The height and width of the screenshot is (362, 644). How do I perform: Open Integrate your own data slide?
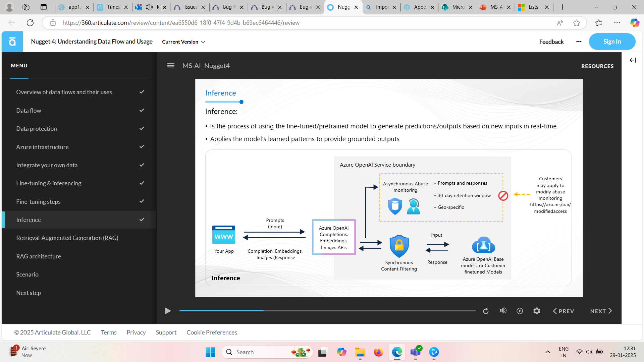(79, 165)
